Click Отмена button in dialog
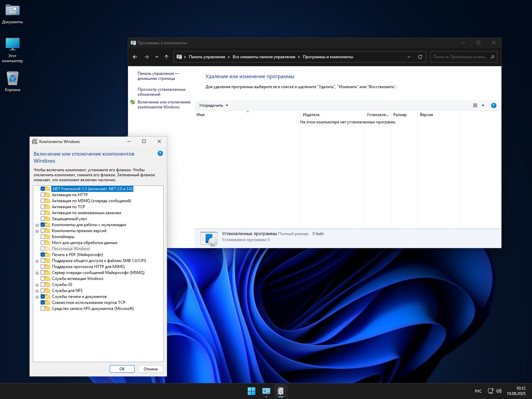Viewport: 532px width, 399px height. 151,369
